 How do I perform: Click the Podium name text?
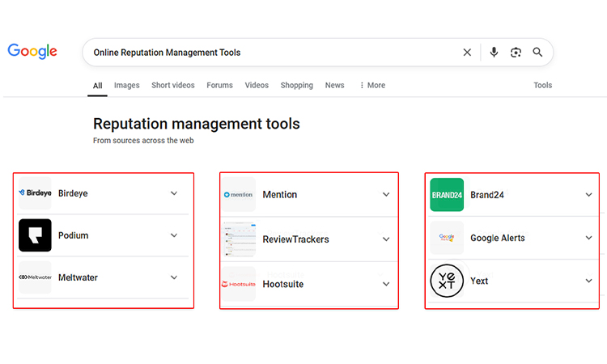point(73,235)
